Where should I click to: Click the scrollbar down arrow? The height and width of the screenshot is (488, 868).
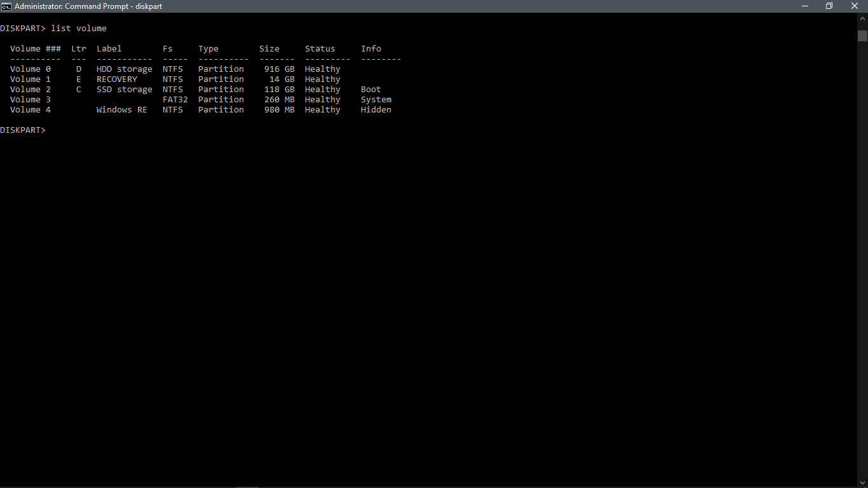click(862, 482)
